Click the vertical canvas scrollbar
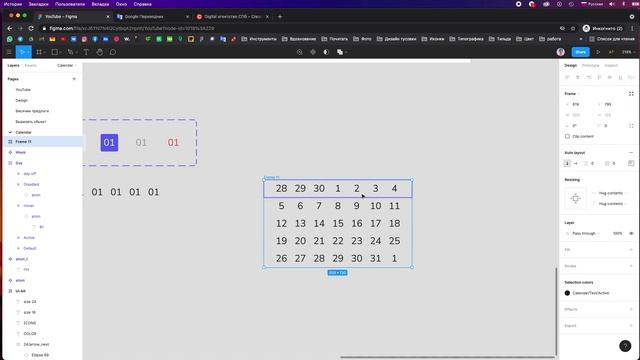Viewport: 640px width, 360px height. (x=556, y=311)
